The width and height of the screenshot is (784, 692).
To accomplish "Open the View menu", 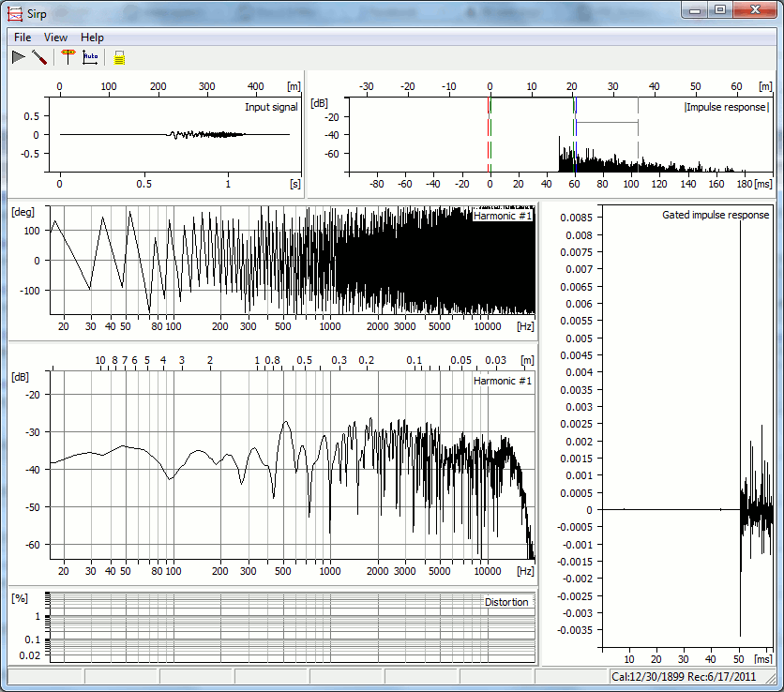I will [x=55, y=37].
